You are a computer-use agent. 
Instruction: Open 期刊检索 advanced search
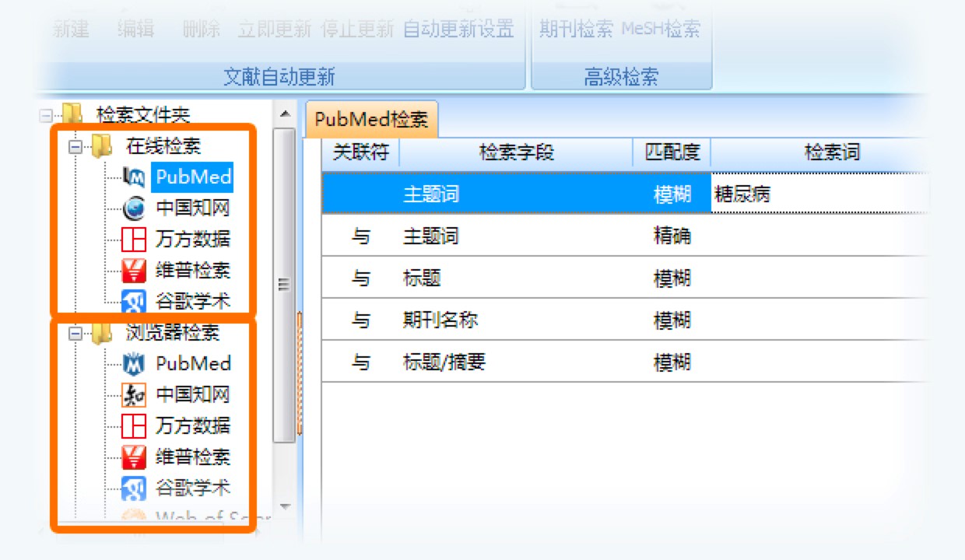[576, 30]
